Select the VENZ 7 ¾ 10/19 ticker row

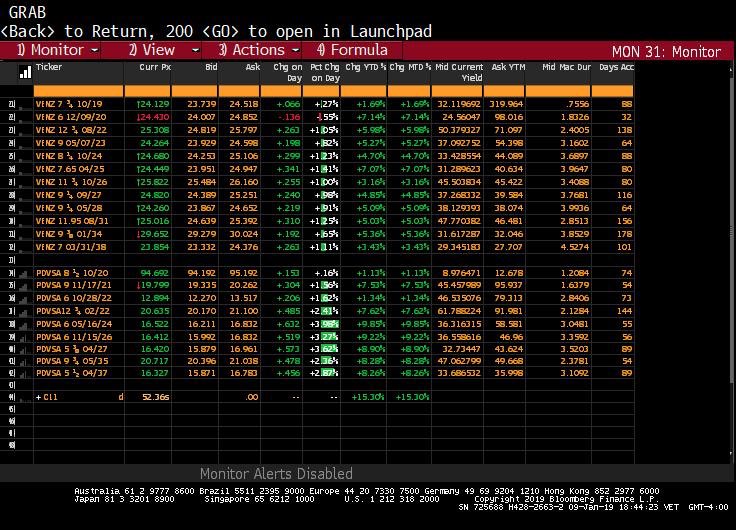click(x=69, y=104)
